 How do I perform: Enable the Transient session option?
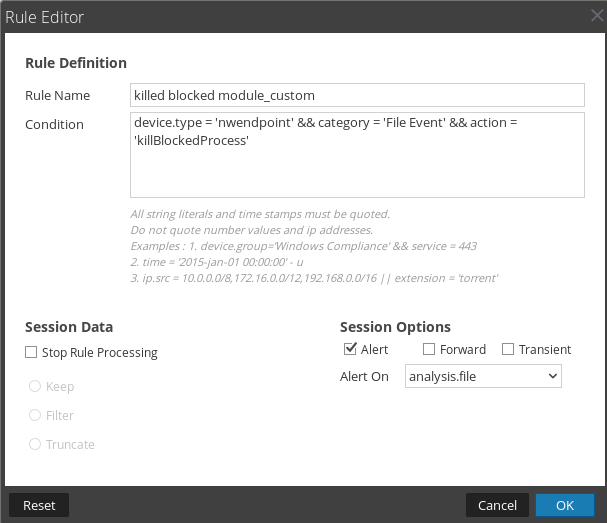[508, 349]
